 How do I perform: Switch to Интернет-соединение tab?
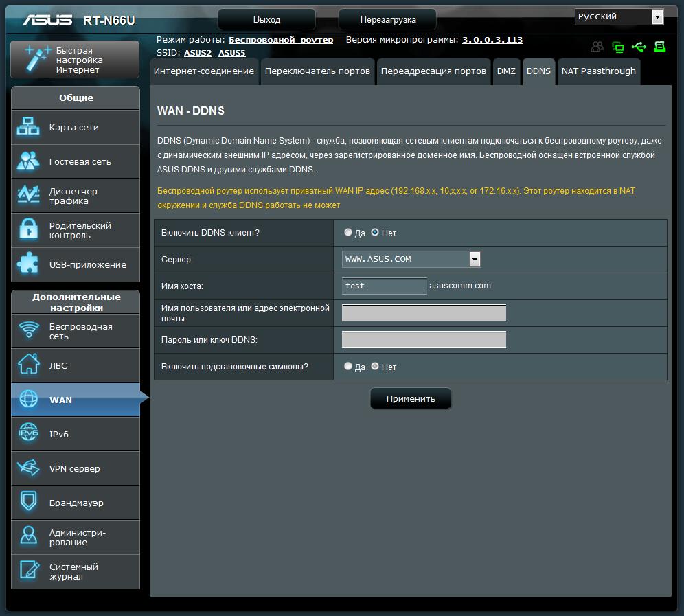click(204, 71)
